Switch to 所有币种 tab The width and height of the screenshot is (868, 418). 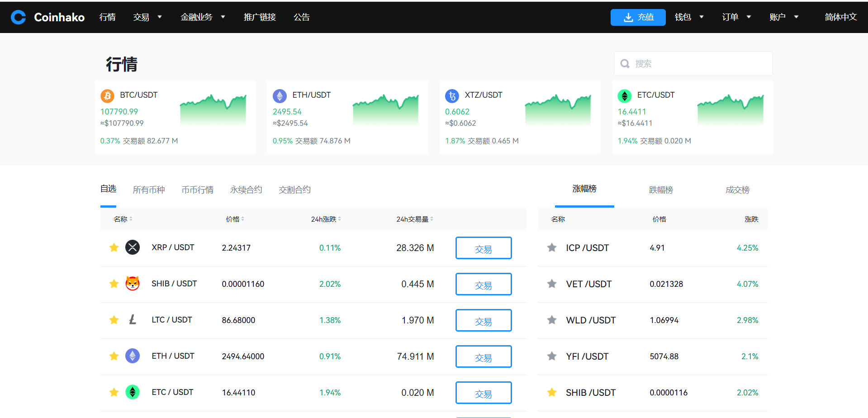[149, 190]
